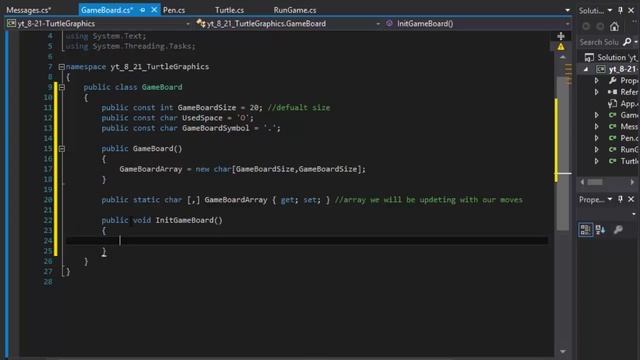Expand the Properties node
This screenshot has height=360, width=640.
click(597, 81)
